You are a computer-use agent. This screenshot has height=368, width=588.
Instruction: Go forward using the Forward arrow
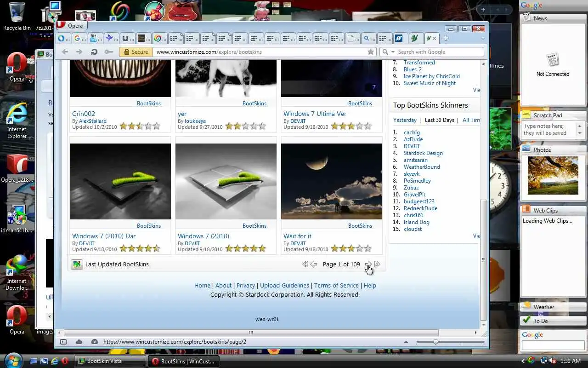[79, 52]
